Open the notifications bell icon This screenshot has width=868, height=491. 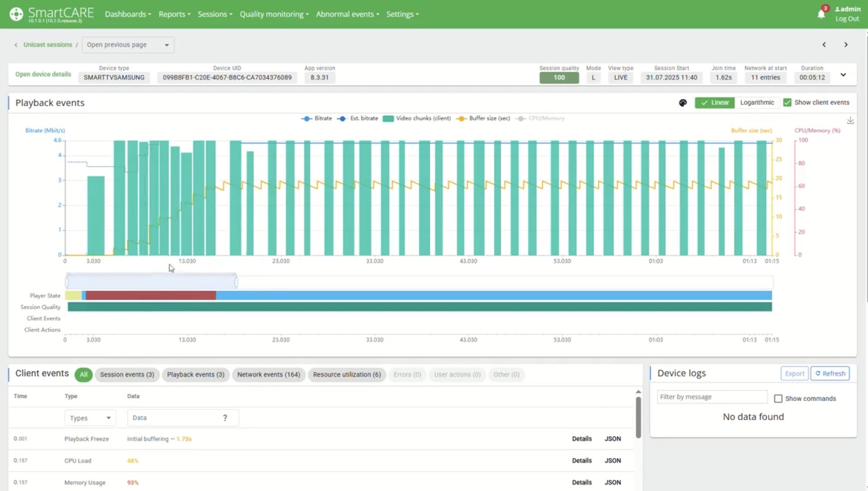[821, 14]
